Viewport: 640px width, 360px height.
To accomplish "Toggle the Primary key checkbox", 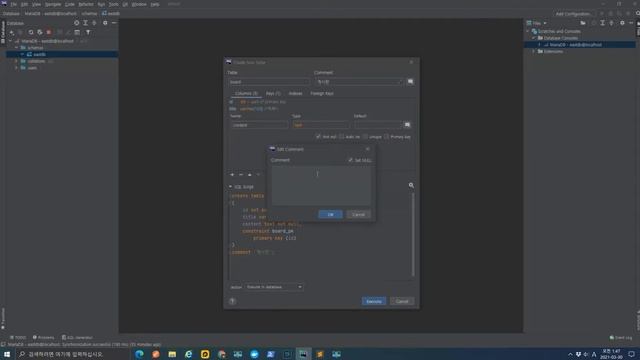I will (x=386, y=136).
